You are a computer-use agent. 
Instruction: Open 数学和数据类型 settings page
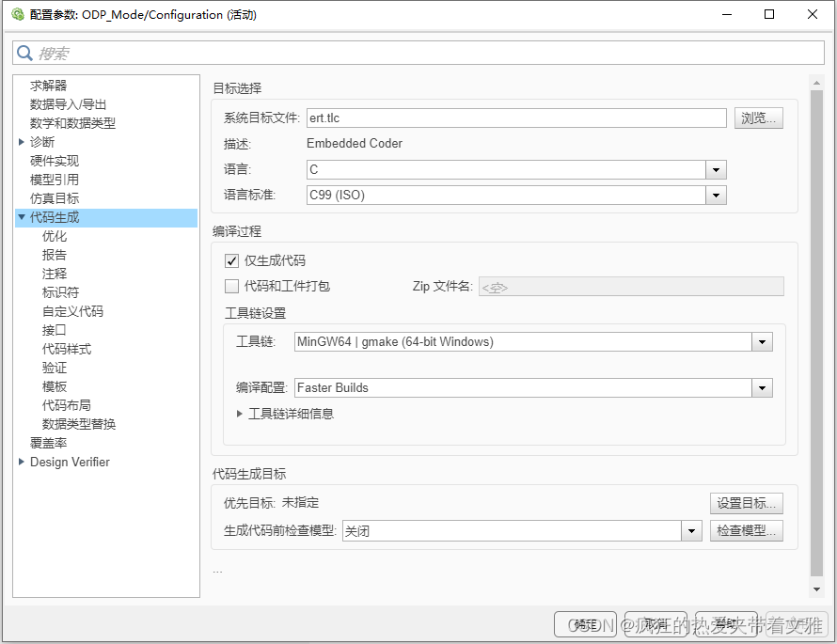pos(72,123)
